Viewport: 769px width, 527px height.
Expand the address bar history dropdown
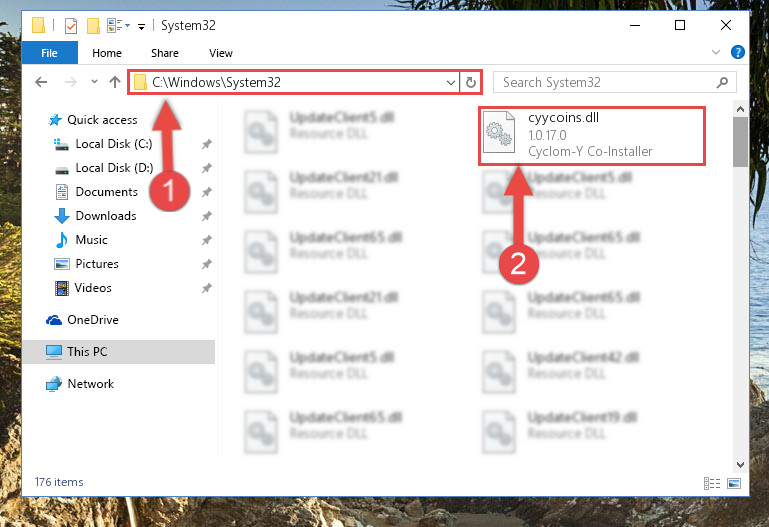point(451,82)
